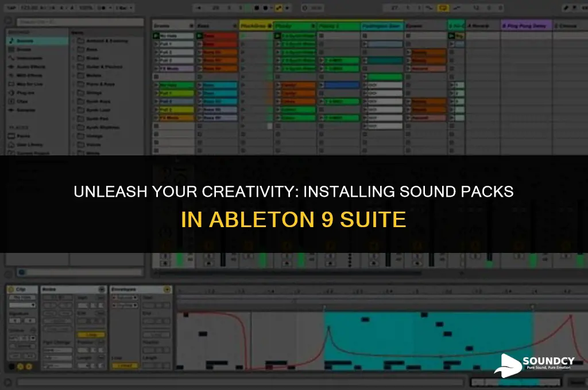Open the Audio Effects browser category
Screen dimensions: 588x390
[x=30, y=67]
